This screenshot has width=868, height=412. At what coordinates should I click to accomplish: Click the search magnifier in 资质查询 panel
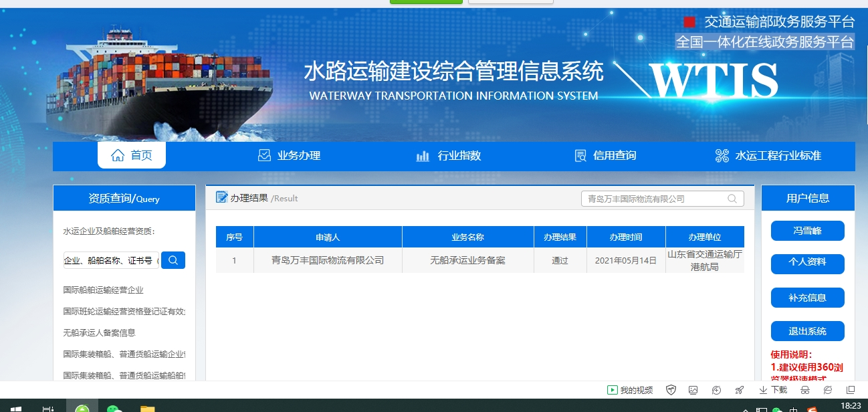pos(173,260)
